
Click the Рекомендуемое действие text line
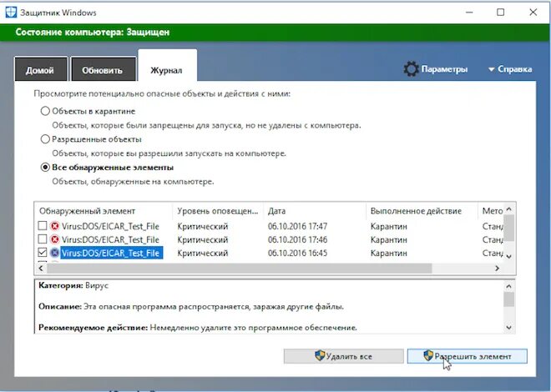tap(198, 328)
